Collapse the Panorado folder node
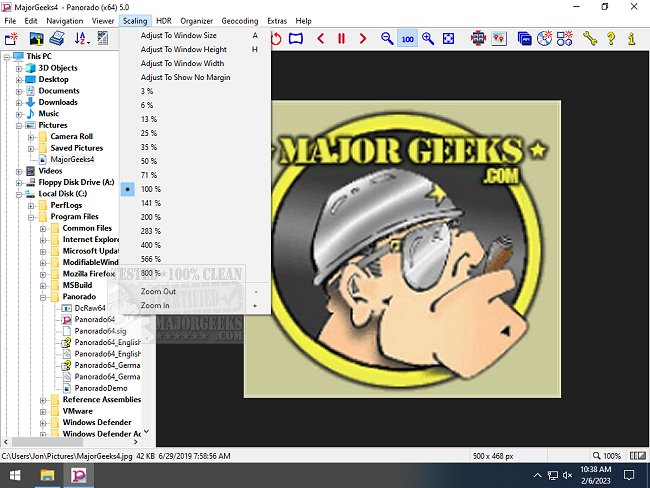 (43, 297)
